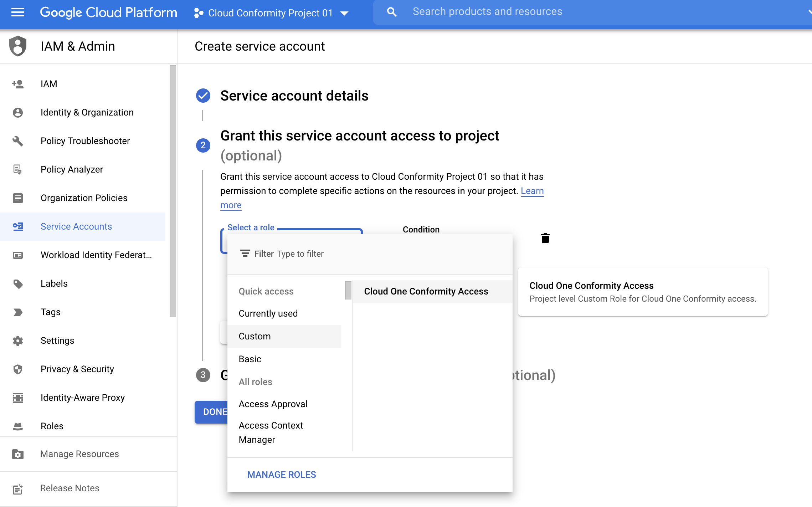Viewport: 812px width, 507px height.
Task: Click the Policy Troubleshooter wrench icon
Action: coord(18,141)
